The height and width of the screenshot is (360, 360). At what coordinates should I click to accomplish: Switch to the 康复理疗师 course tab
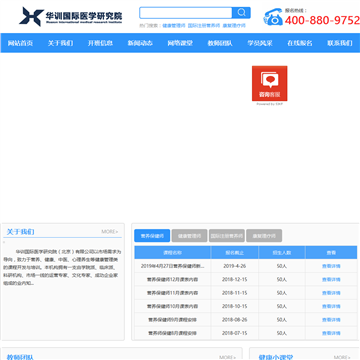coord(264,236)
